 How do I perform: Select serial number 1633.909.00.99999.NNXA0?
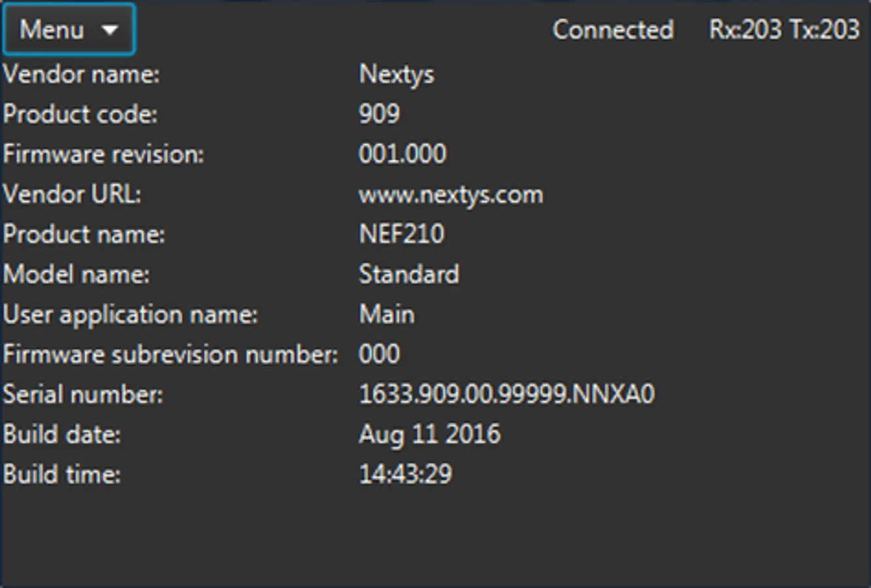coord(506,394)
